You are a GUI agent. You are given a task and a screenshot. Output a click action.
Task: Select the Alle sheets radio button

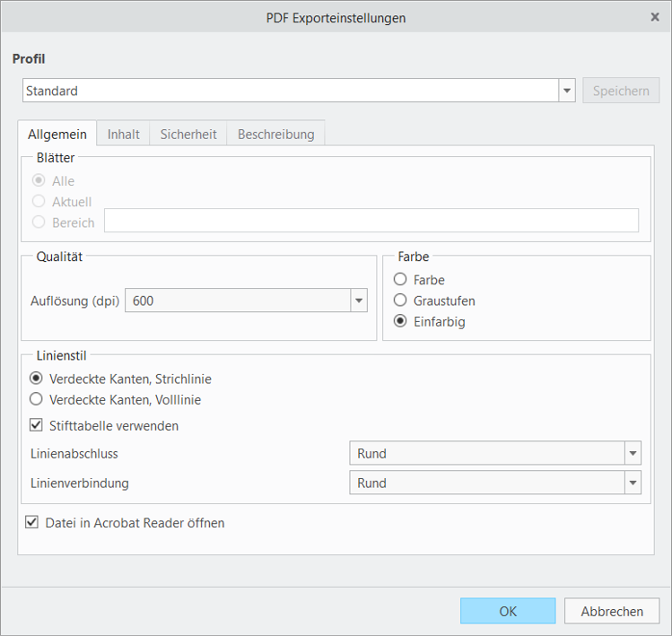coord(39,181)
